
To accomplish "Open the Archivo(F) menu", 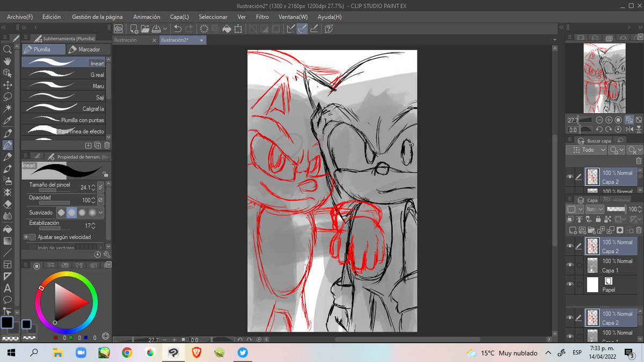I will click(x=19, y=17).
